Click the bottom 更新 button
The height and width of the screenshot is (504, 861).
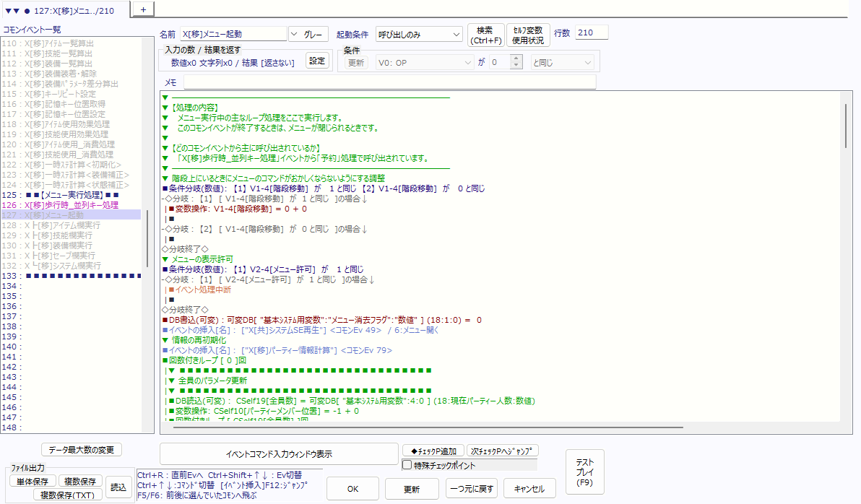[x=411, y=489]
